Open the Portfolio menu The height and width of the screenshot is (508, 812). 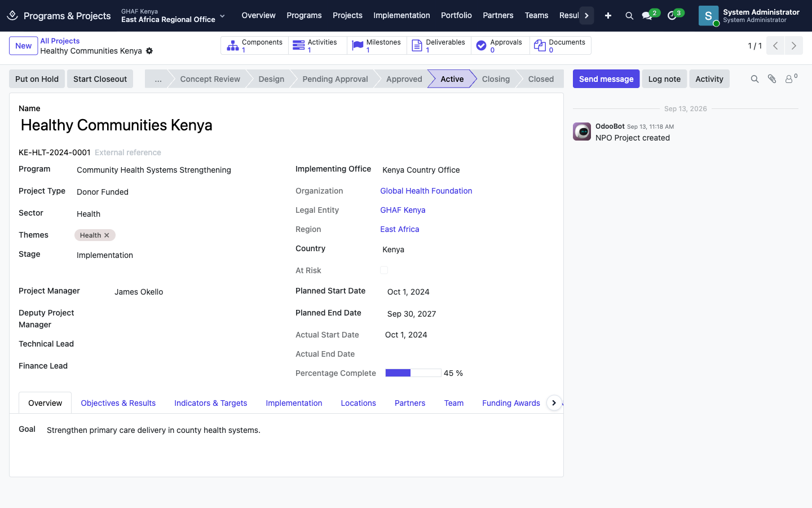(x=456, y=16)
